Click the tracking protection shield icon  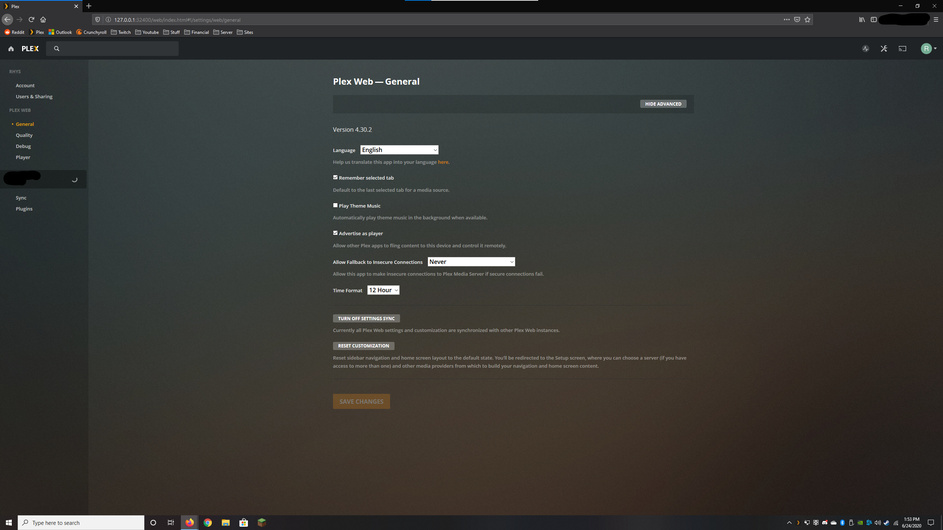pyautogui.click(x=98, y=20)
